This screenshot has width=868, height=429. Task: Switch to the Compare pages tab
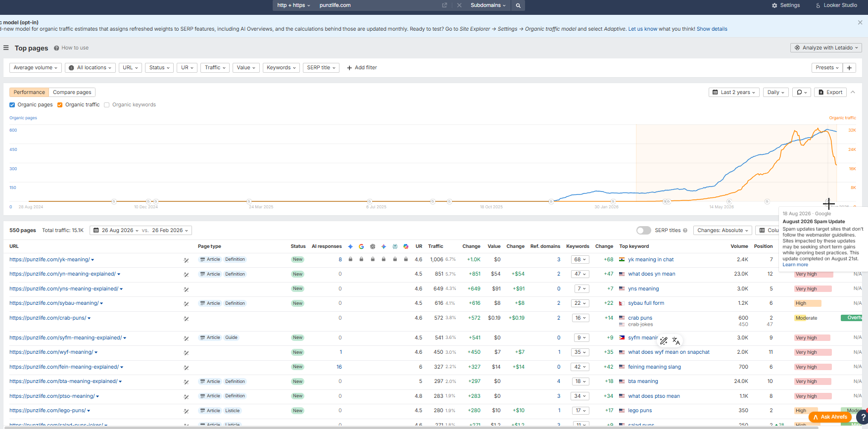[x=72, y=93]
